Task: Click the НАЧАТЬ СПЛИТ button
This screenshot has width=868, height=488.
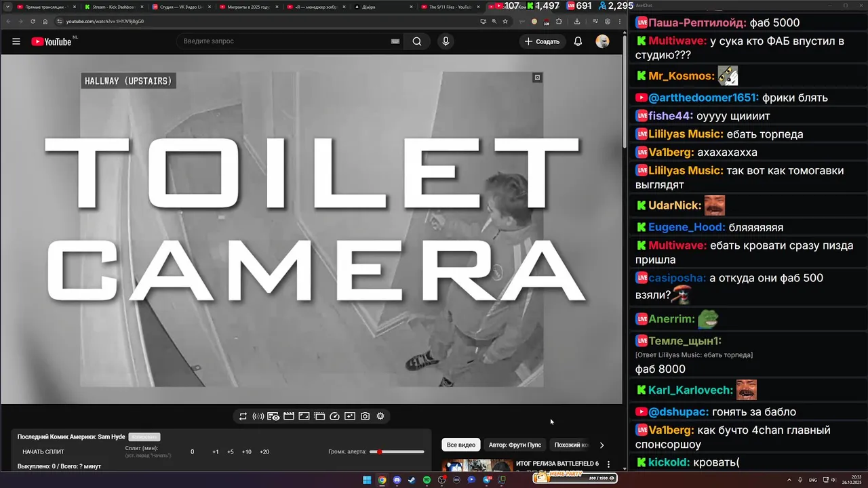Action: coord(43,452)
